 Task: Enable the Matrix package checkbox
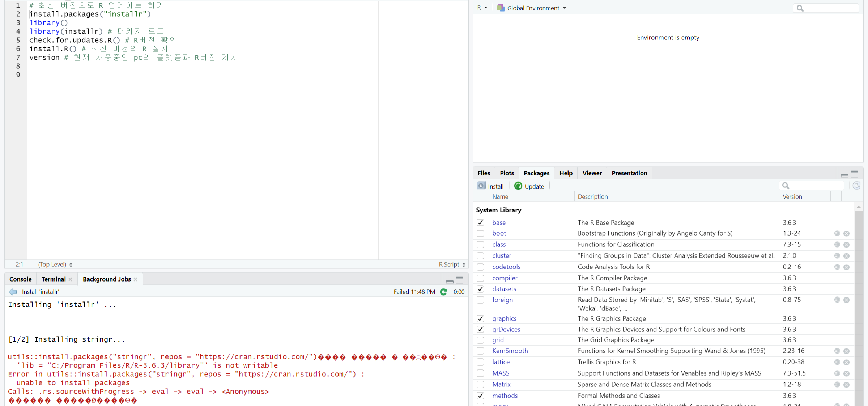pyautogui.click(x=480, y=385)
